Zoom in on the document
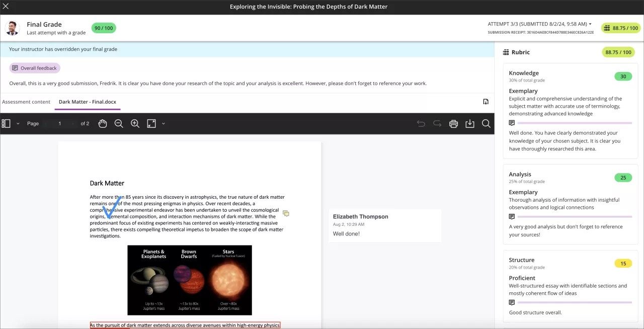This screenshot has height=329, width=644. [135, 123]
